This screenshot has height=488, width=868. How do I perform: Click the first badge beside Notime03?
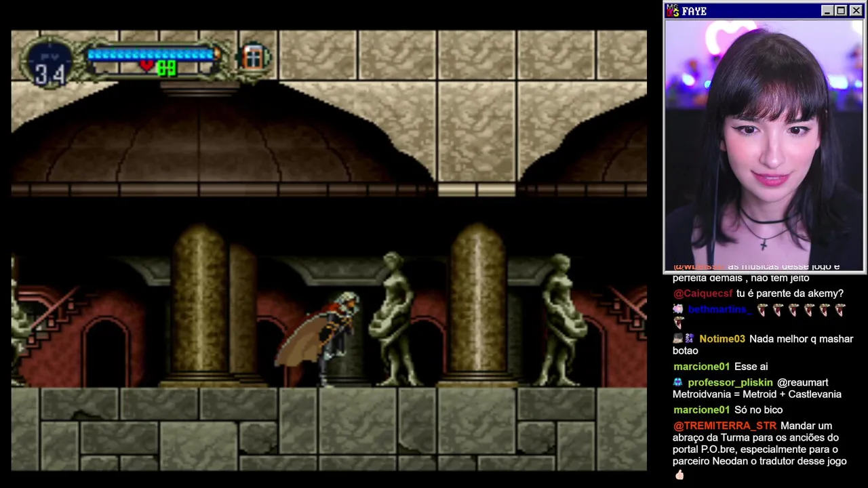click(x=677, y=339)
